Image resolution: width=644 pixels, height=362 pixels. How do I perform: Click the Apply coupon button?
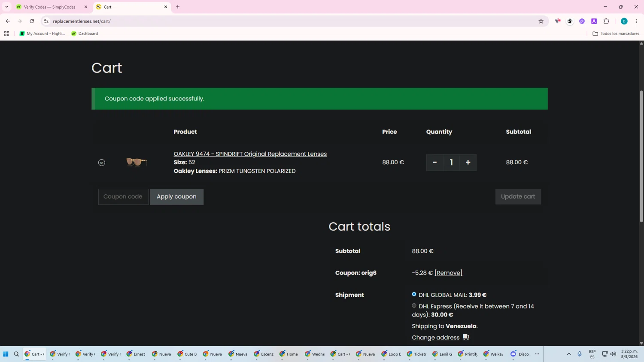click(x=176, y=196)
